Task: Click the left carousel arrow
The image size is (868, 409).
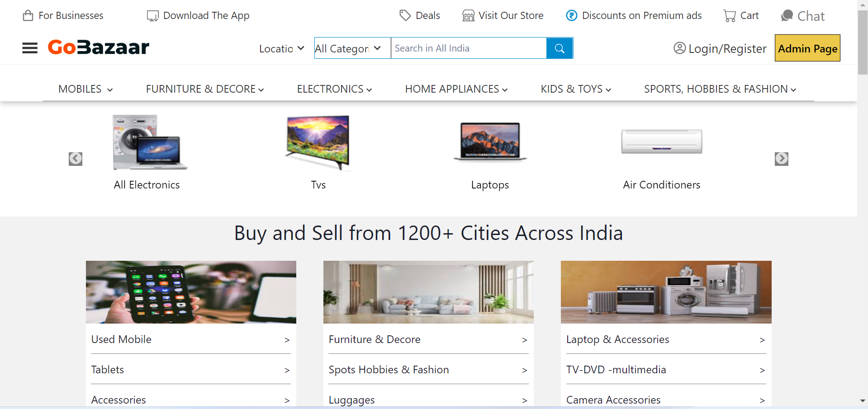Action: (x=75, y=159)
